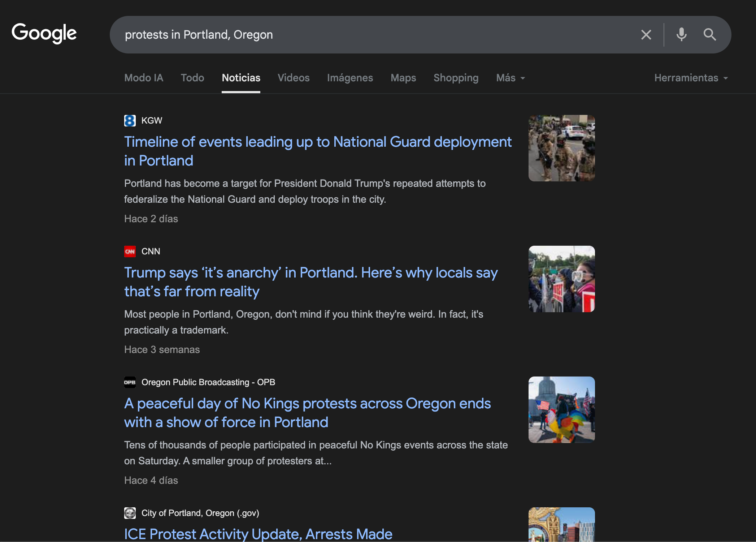Open the Herramientas dropdown

click(x=691, y=78)
